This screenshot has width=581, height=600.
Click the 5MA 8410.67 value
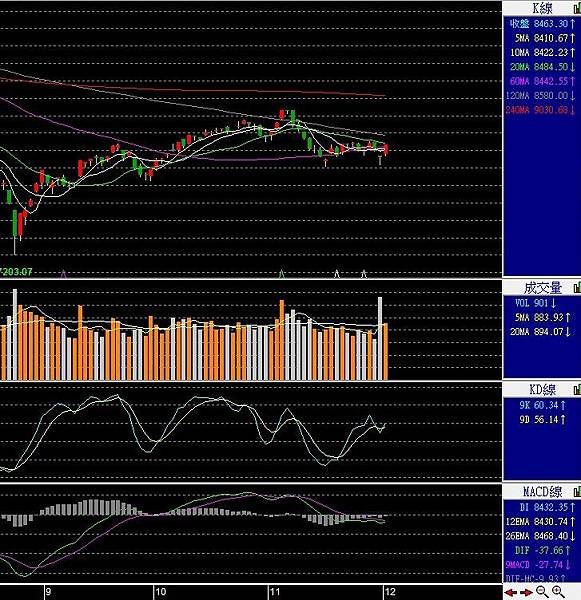coord(545,38)
